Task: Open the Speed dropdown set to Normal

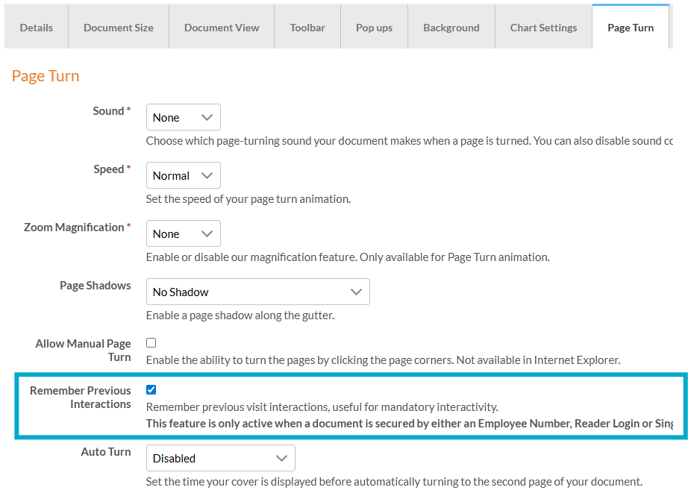Action: click(x=183, y=176)
